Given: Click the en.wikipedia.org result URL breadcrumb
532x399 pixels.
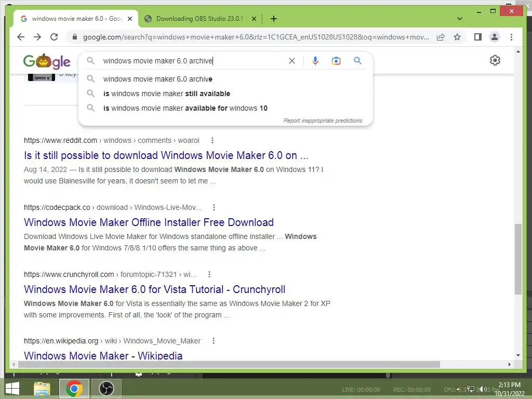Looking at the screenshot, I should click(112, 341).
